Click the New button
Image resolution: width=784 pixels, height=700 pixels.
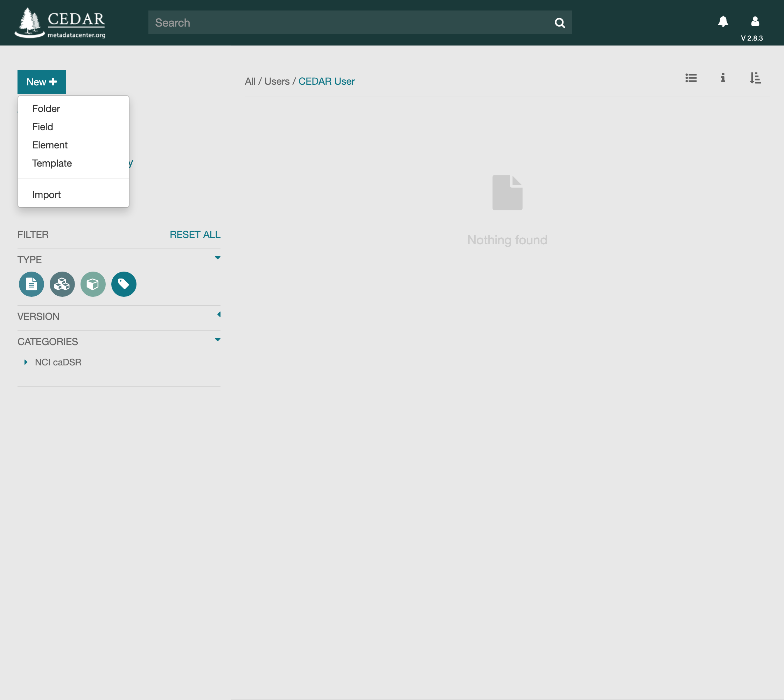click(42, 82)
